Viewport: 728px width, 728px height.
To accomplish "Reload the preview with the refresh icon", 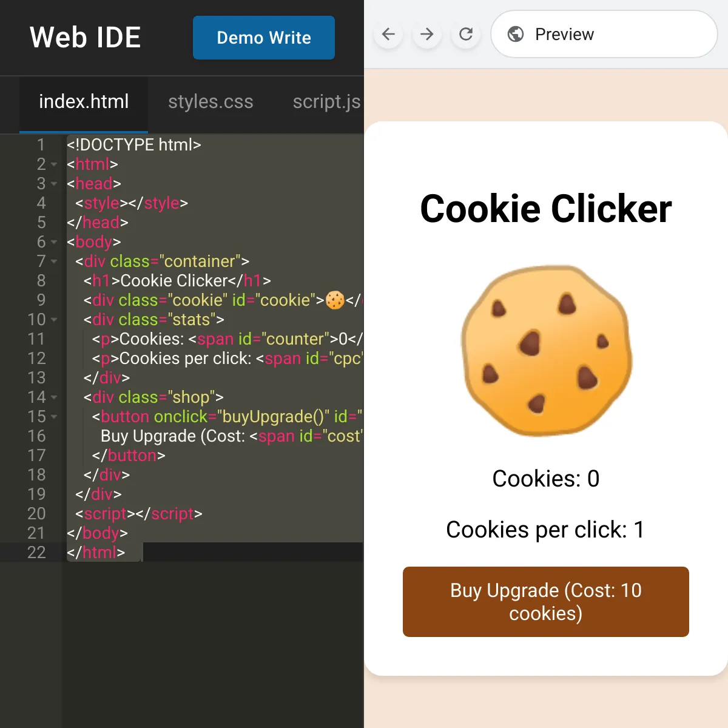I will (466, 35).
